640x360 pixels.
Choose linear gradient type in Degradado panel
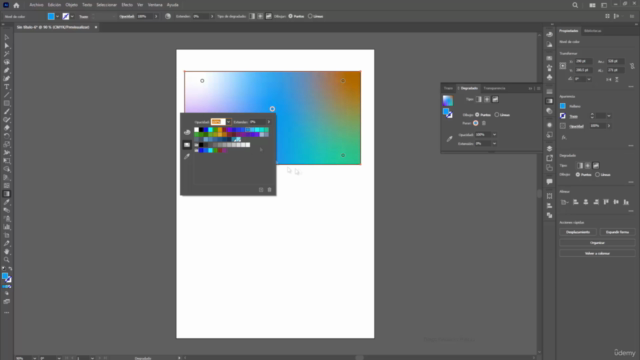tap(479, 99)
